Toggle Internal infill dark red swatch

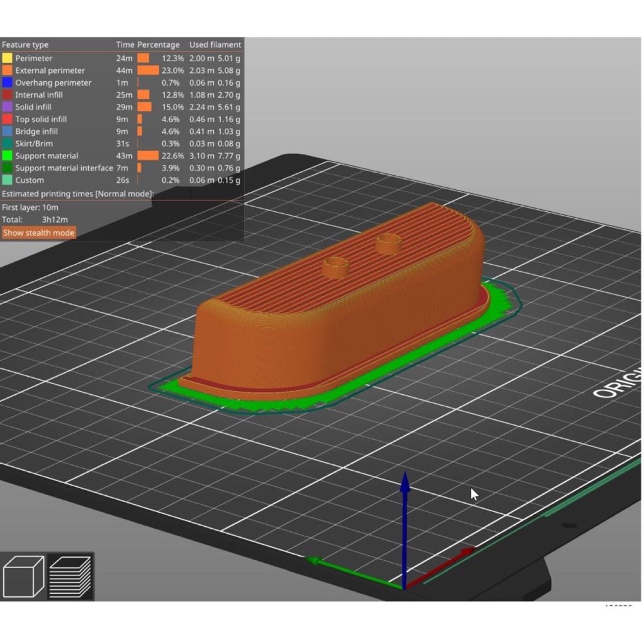click(x=7, y=95)
